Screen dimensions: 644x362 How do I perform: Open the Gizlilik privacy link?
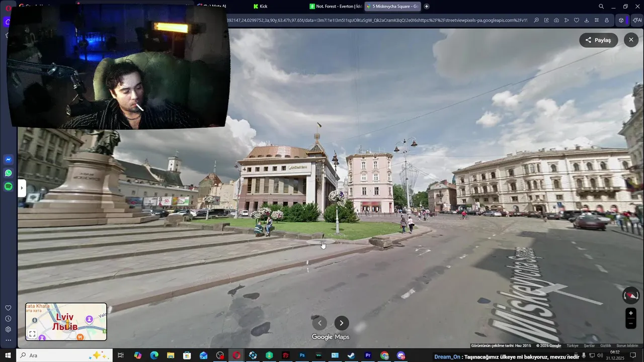[x=606, y=346]
